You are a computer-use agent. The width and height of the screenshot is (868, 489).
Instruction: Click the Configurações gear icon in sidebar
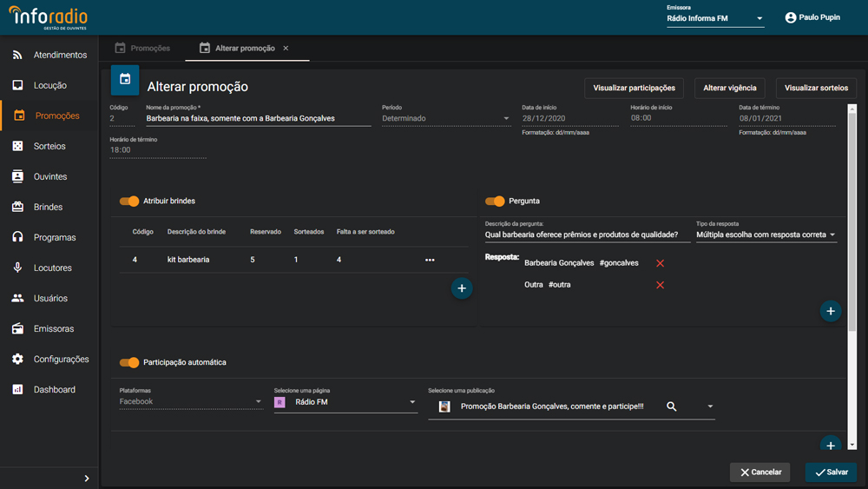click(x=17, y=359)
